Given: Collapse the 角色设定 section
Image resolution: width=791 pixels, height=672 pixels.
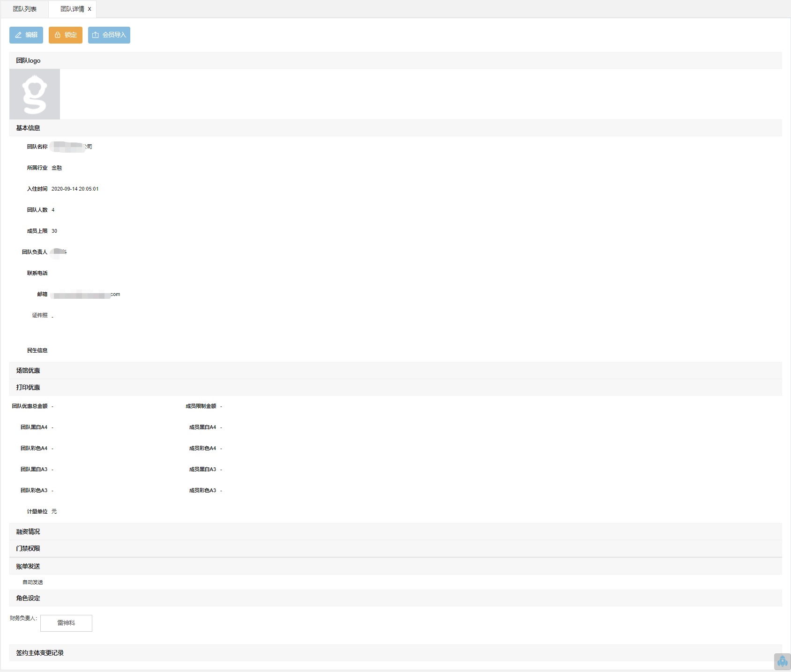Looking at the screenshot, I should (x=28, y=598).
